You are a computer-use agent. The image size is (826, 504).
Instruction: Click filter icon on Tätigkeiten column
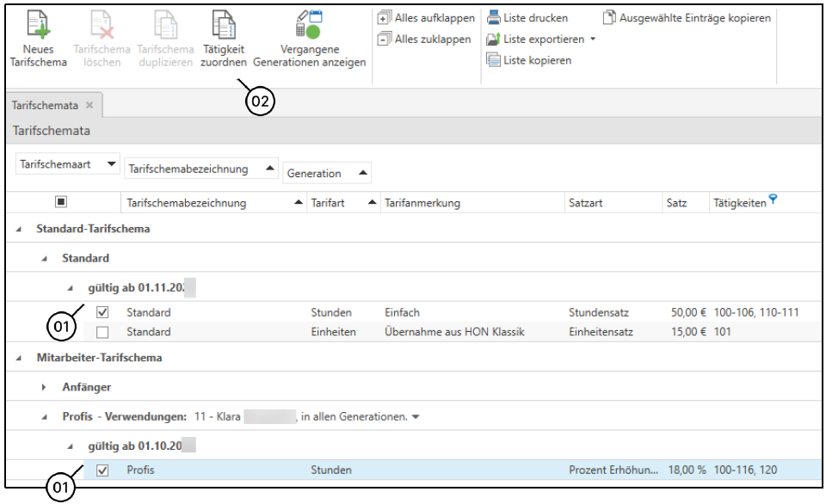(x=773, y=200)
